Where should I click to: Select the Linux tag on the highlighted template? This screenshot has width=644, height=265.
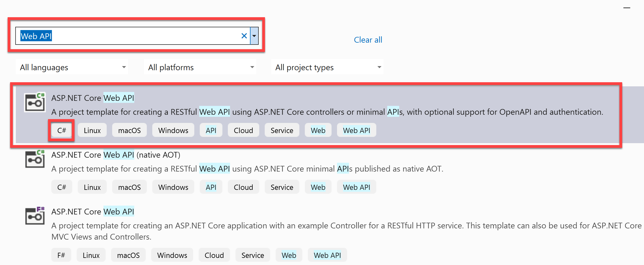[92, 130]
